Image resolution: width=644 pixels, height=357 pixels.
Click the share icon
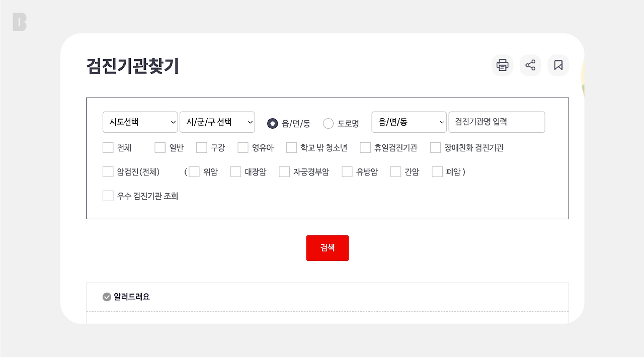[530, 65]
